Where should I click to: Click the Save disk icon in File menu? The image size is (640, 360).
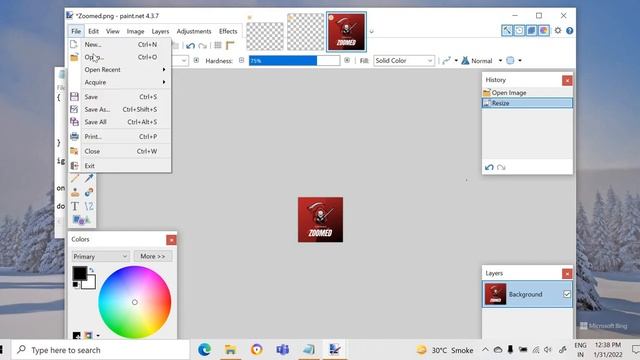pyautogui.click(x=74, y=97)
